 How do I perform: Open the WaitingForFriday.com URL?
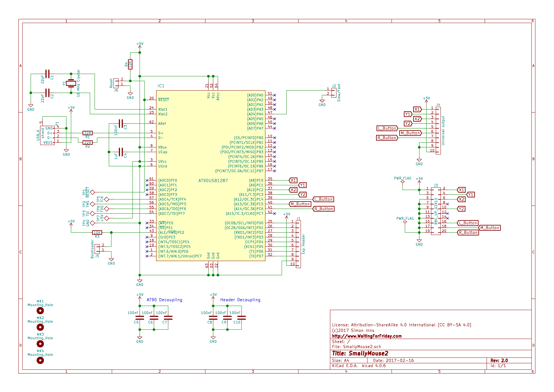pyautogui.click(x=367, y=336)
